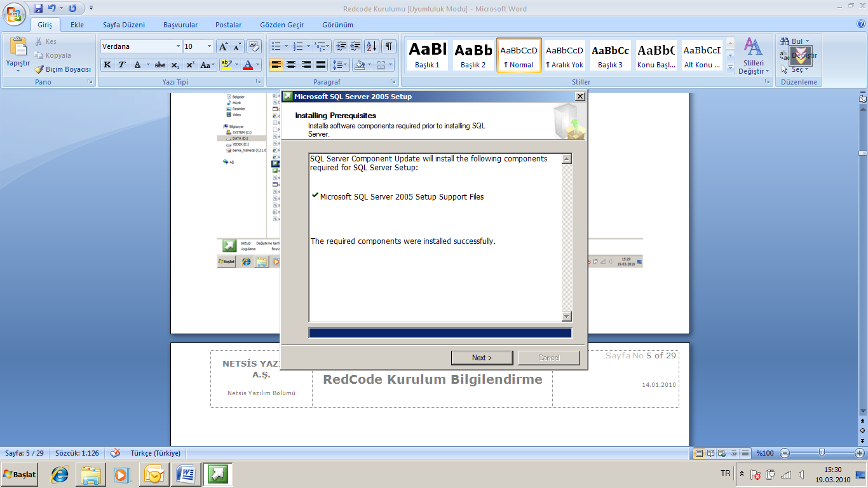Switch to Görünüm tab

coord(337,25)
